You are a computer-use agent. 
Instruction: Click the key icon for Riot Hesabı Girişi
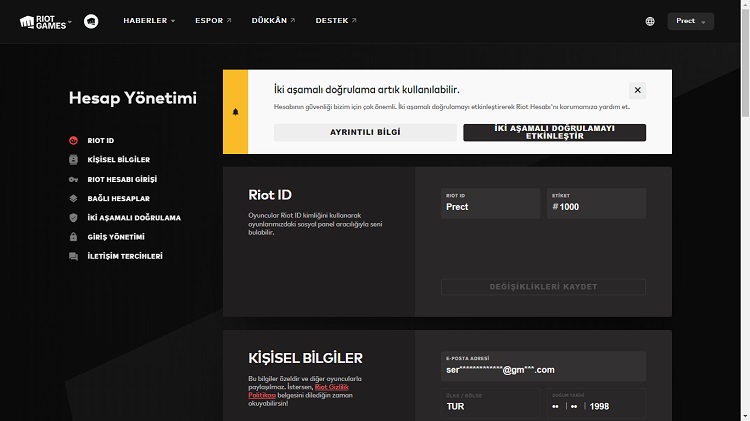[73, 179]
